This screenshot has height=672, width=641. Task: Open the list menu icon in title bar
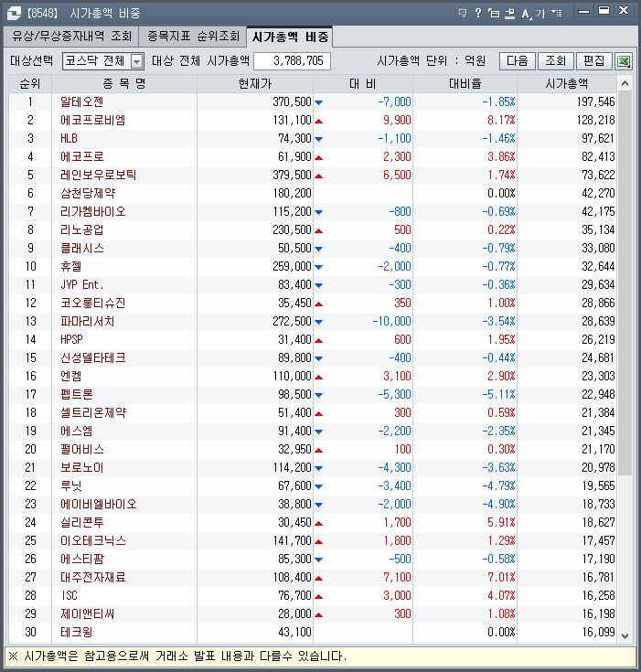557,13
